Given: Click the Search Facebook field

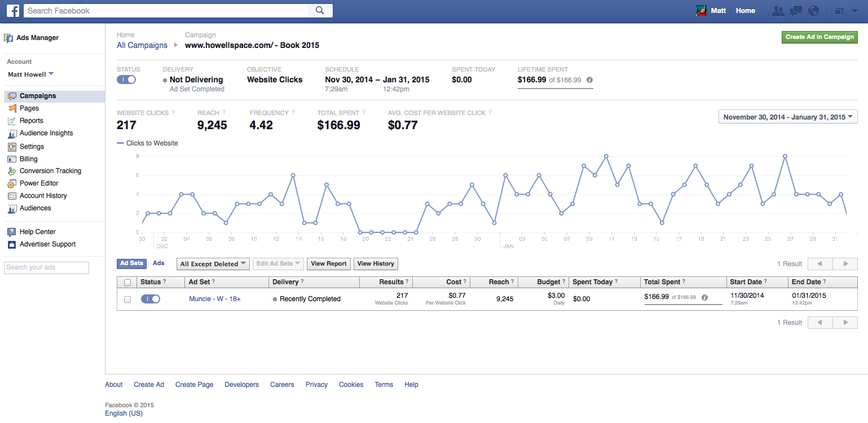Looking at the screenshot, I should (x=165, y=11).
